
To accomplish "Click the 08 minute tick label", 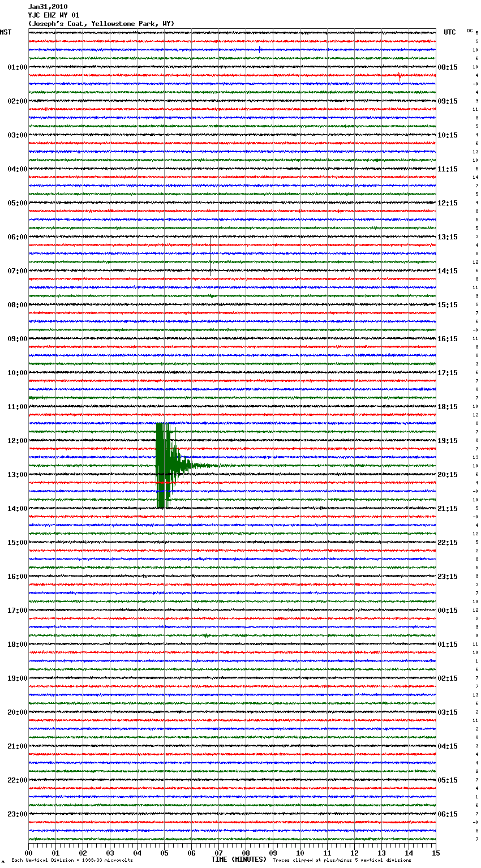I will click(x=246, y=853).
